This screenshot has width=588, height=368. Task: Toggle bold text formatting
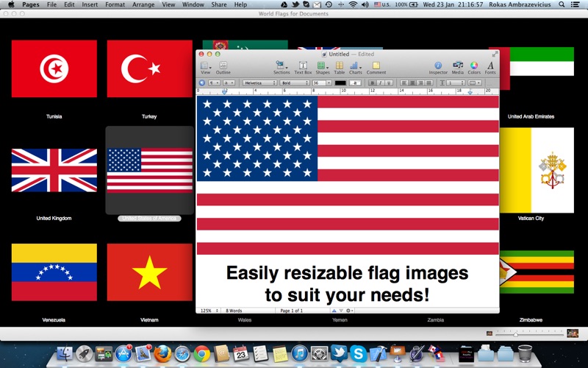(372, 83)
